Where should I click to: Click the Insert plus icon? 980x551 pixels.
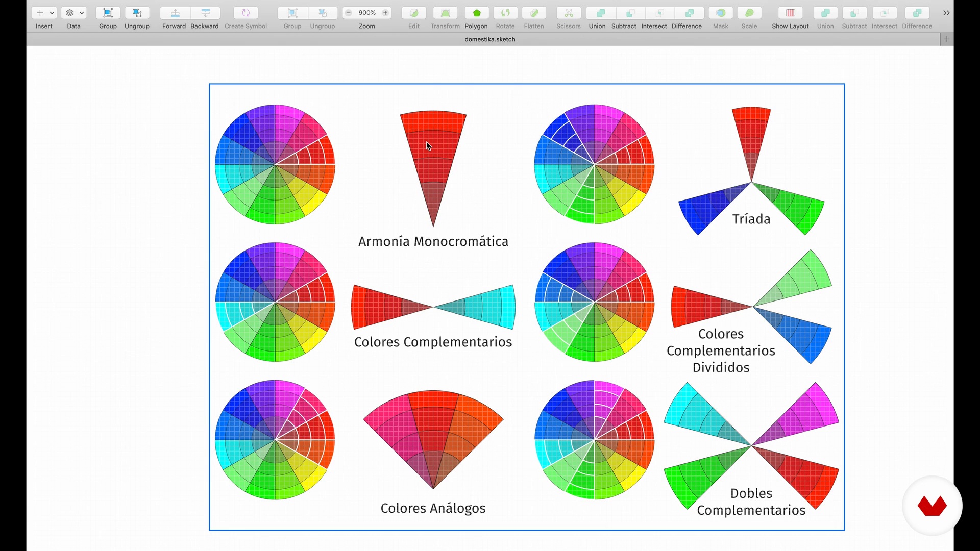[40, 13]
